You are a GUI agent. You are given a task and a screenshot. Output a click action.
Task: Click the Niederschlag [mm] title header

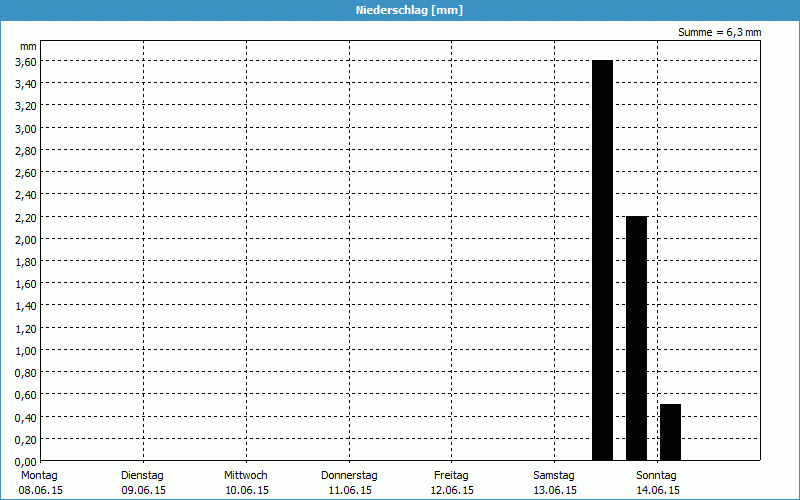point(409,10)
